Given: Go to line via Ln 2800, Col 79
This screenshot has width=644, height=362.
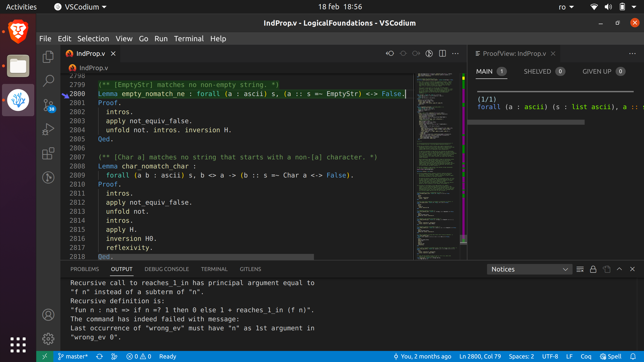Looking at the screenshot, I should 480,356.
